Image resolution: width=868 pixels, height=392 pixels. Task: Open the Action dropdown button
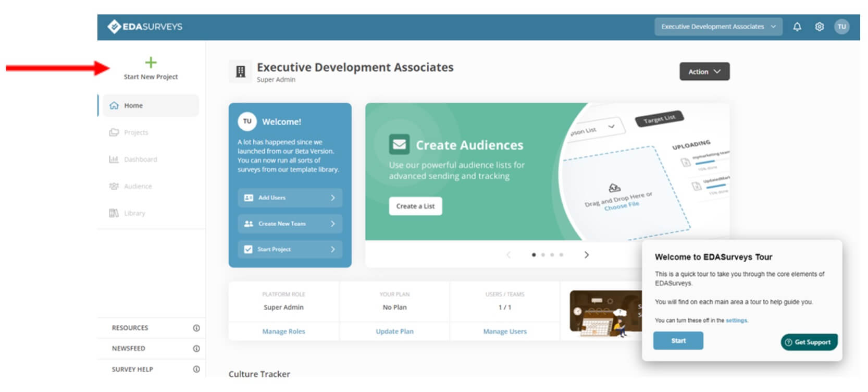pos(704,71)
